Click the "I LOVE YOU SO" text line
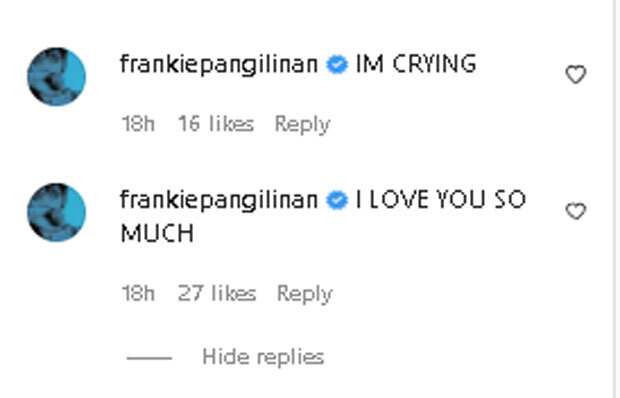 coord(440,200)
